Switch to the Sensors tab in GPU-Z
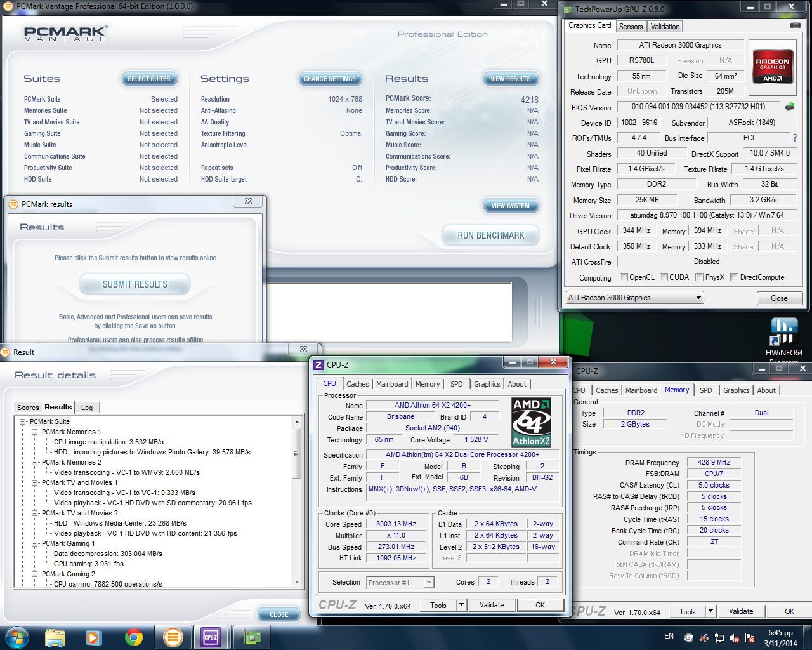This screenshot has width=812, height=650. point(631,27)
